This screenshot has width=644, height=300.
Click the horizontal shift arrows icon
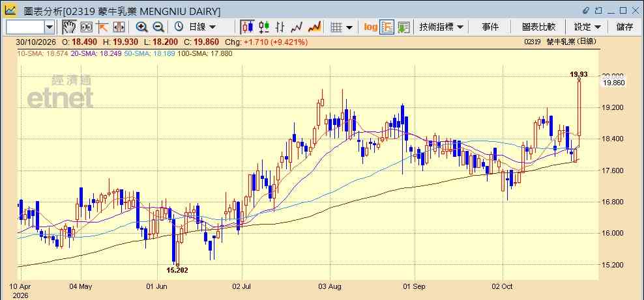coord(119,27)
